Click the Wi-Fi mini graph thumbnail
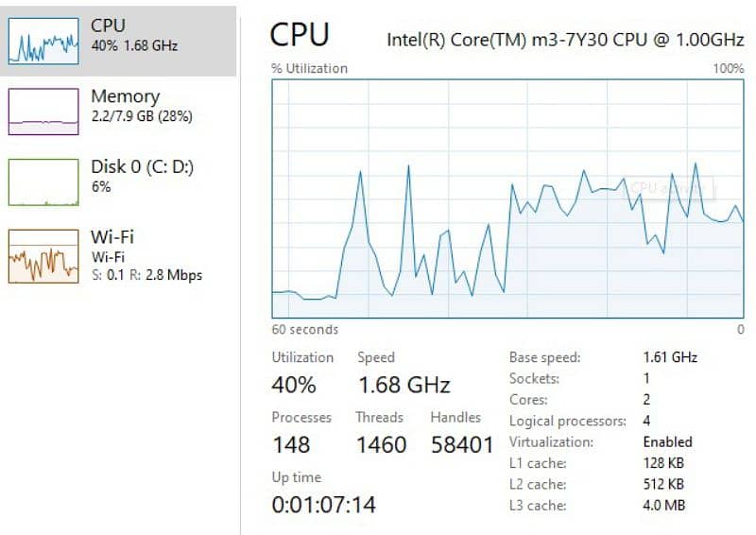Viewport: 756px width, 535px height. pyautogui.click(x=43, y=255)
